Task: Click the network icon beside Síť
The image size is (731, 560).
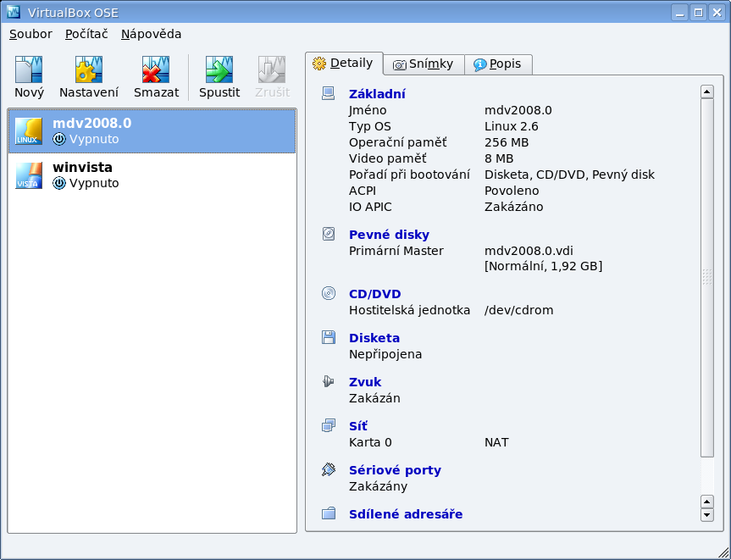Action: (x=328, y=425)
